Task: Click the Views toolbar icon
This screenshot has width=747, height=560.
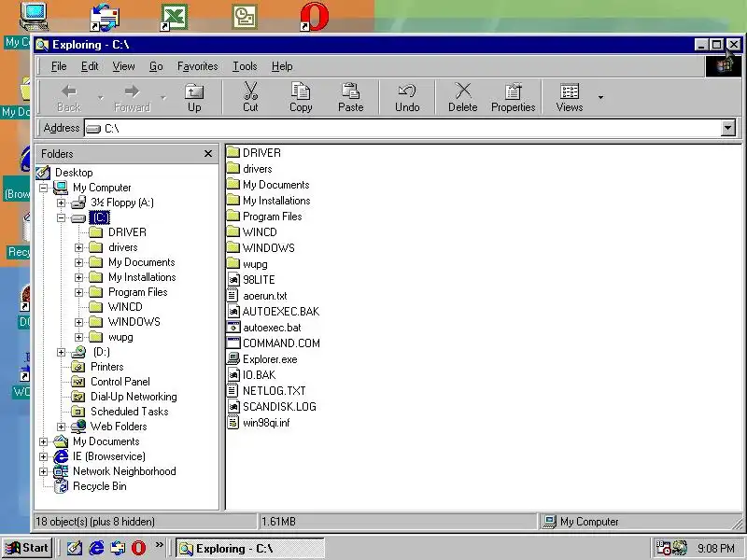Action: coord(570,91)
